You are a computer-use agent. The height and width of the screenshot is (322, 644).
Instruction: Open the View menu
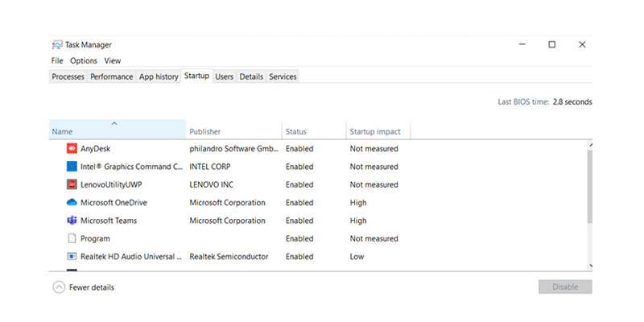pyautogui.click(x=113, y=61)
